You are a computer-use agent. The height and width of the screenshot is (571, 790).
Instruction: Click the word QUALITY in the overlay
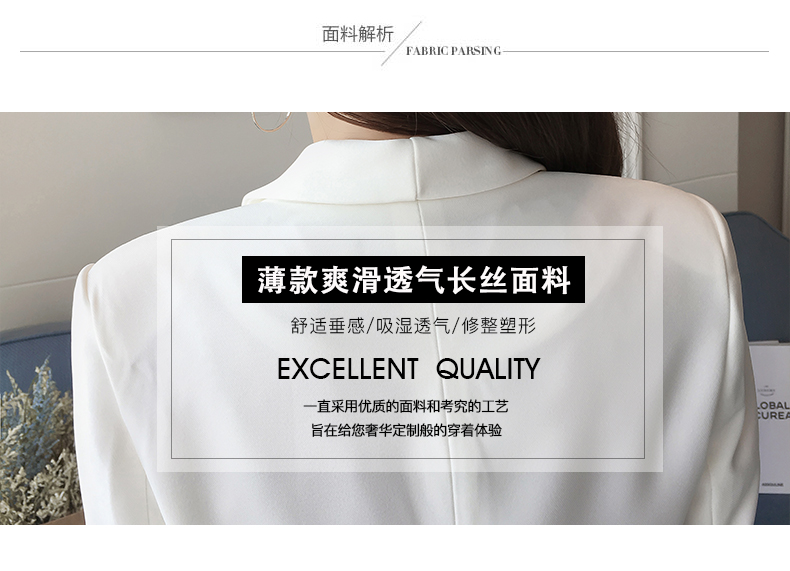[488, 369]
